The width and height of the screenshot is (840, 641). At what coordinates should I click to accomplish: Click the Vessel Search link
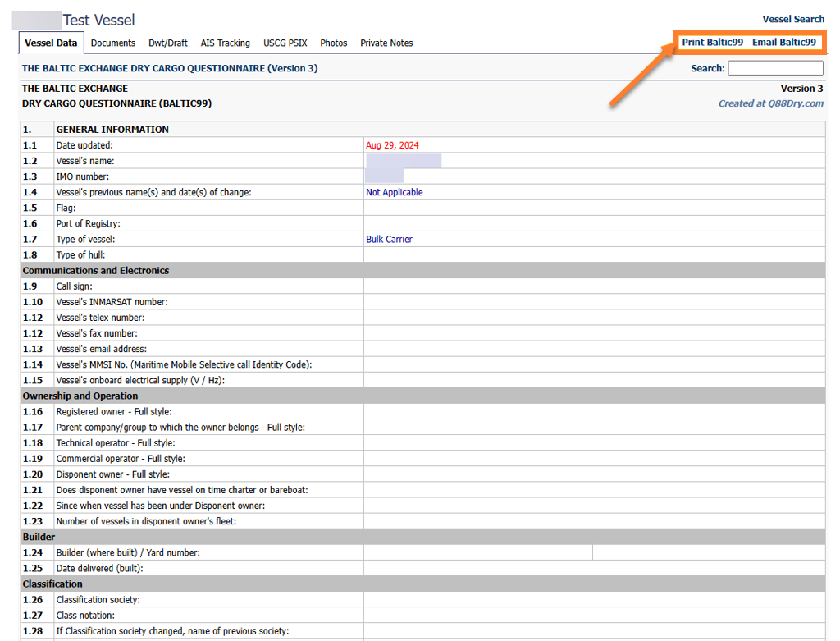(793, 19)
